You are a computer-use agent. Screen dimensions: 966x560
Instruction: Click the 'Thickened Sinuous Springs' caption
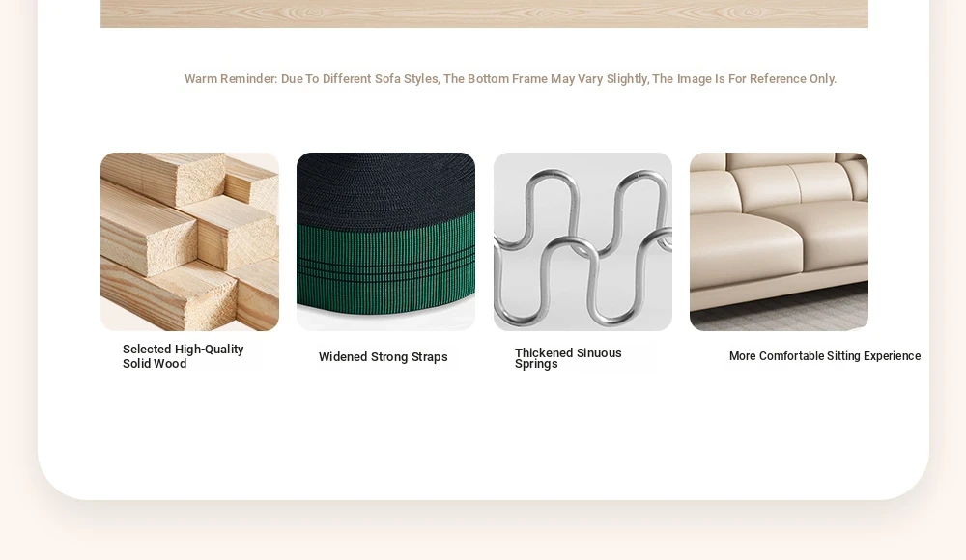(568, 358)
